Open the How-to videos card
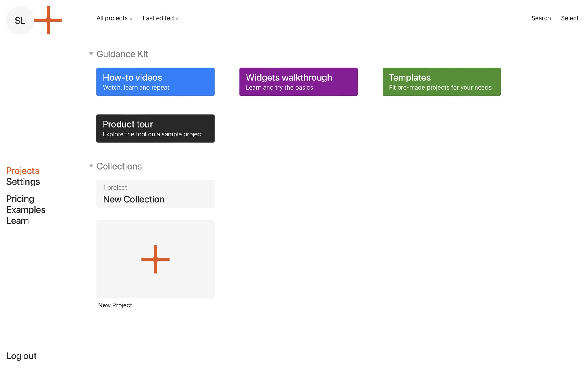The width and height of the screenshot is (588, 368). (155, 82)
